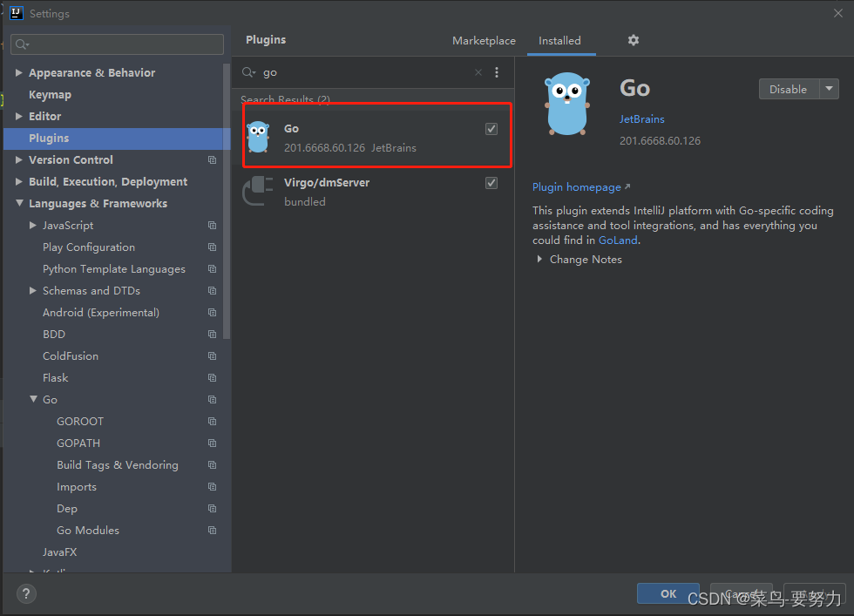Toggle the Virgo/dmServer plugin checkbox

pyautogui.click(x=491, y=182)
